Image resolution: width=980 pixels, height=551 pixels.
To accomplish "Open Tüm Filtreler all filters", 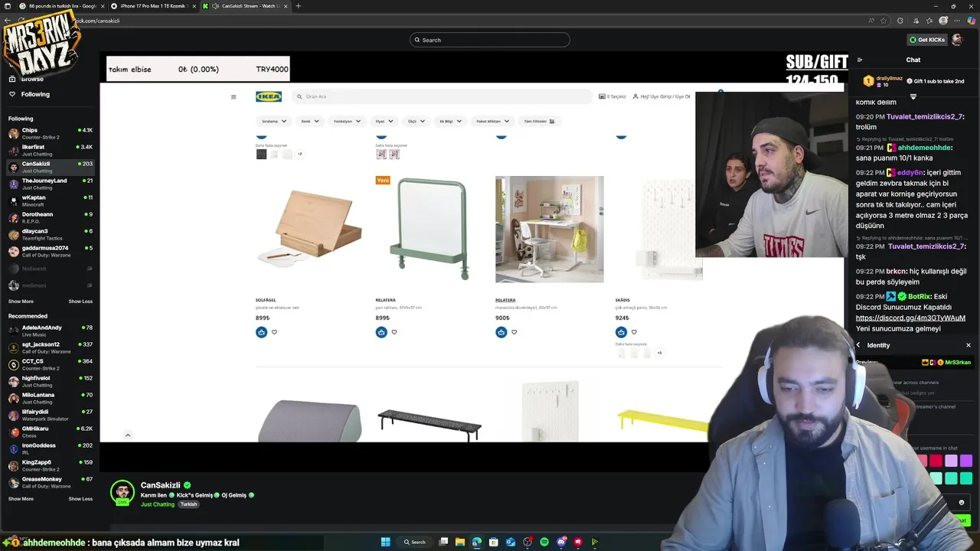I will coord(539,121).
